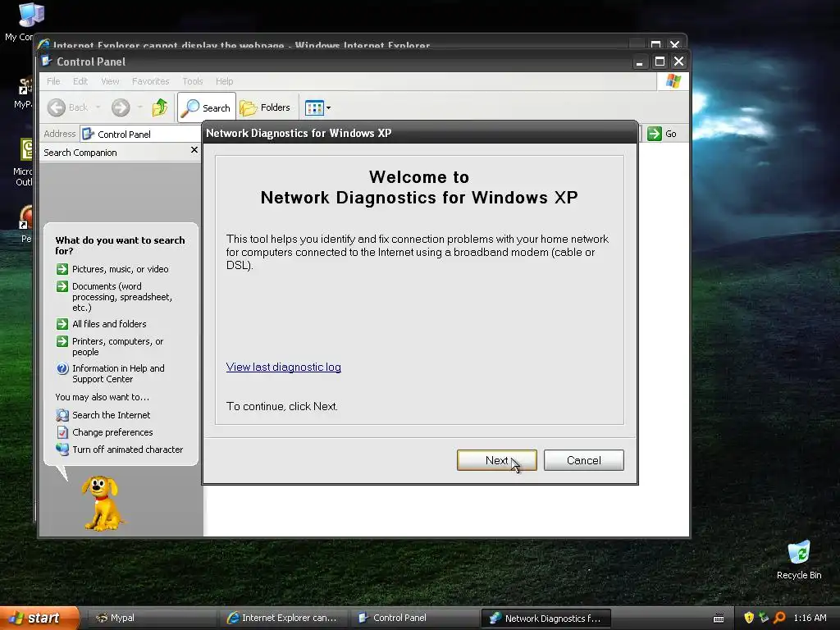Screen dimensions: 840x630
Task: Open the Edit menu in Control Panel
Action: tap(80, 81)
